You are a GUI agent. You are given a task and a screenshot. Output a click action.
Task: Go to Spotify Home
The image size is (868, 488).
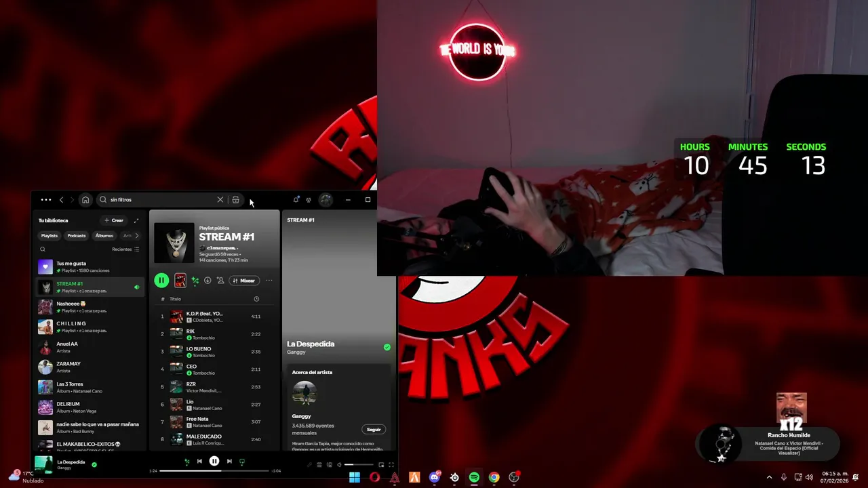tap(85, 200)
